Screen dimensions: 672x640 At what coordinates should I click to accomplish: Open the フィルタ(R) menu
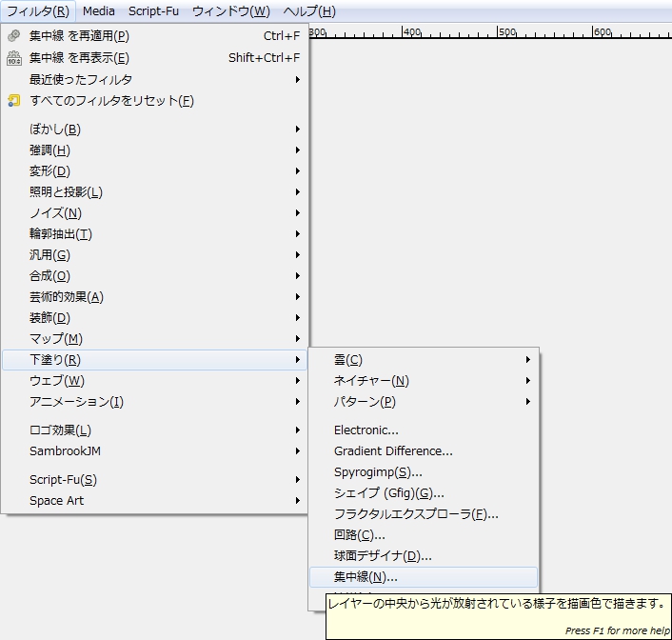(x=38, y=11)
